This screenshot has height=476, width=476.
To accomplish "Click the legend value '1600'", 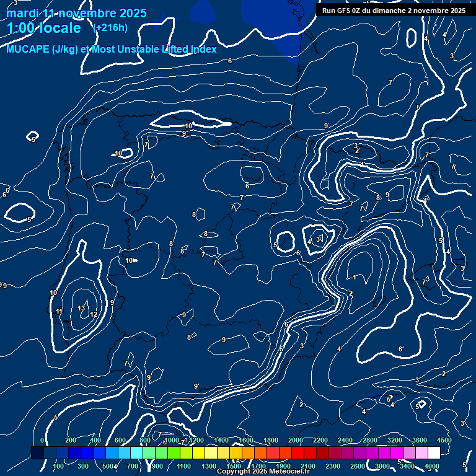I will pyautogui.click(x=246, y=440).
